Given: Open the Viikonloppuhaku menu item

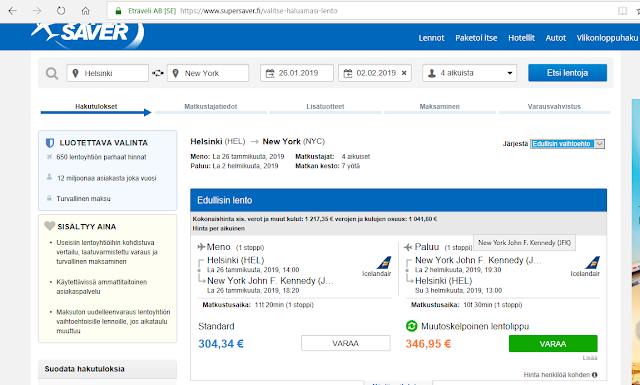Looking at the screenshot, I should [607, 38].
